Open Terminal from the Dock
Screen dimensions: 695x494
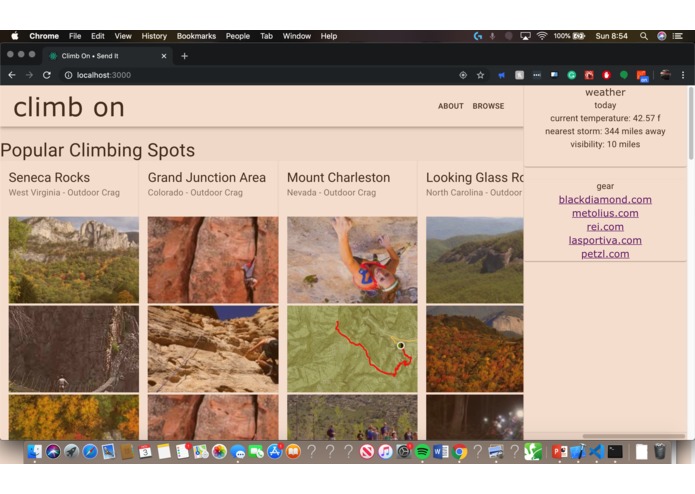pos(615,451)
